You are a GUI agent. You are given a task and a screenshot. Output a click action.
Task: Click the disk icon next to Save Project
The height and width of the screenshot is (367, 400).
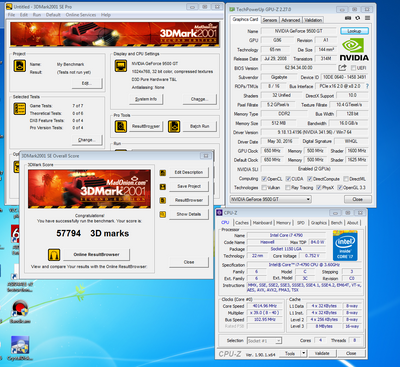click(163, 187)
